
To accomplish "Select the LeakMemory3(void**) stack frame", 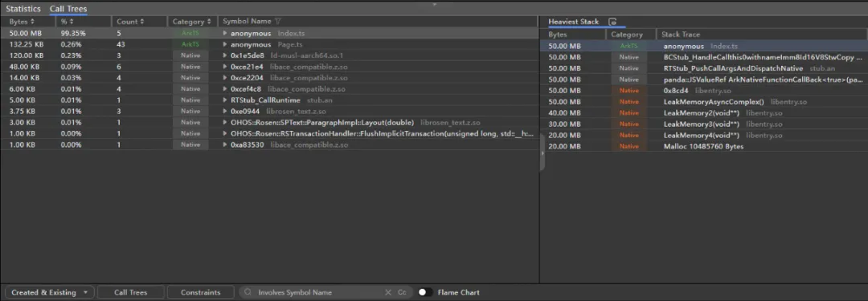I will point(723,124).
